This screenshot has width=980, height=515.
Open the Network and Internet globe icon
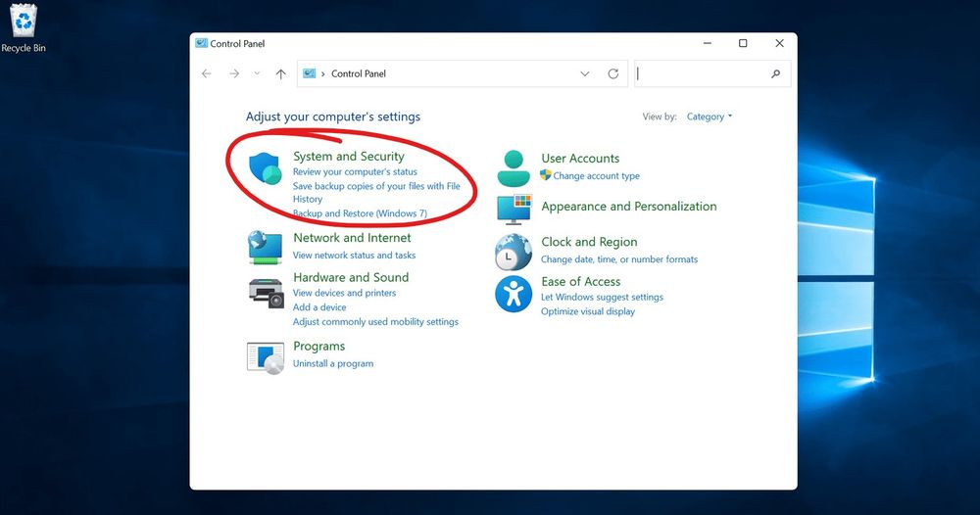click(x=265, y=247)
